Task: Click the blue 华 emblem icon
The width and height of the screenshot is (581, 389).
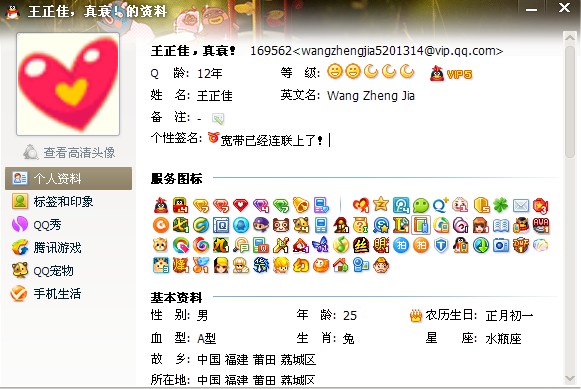Action: (260, 265)
